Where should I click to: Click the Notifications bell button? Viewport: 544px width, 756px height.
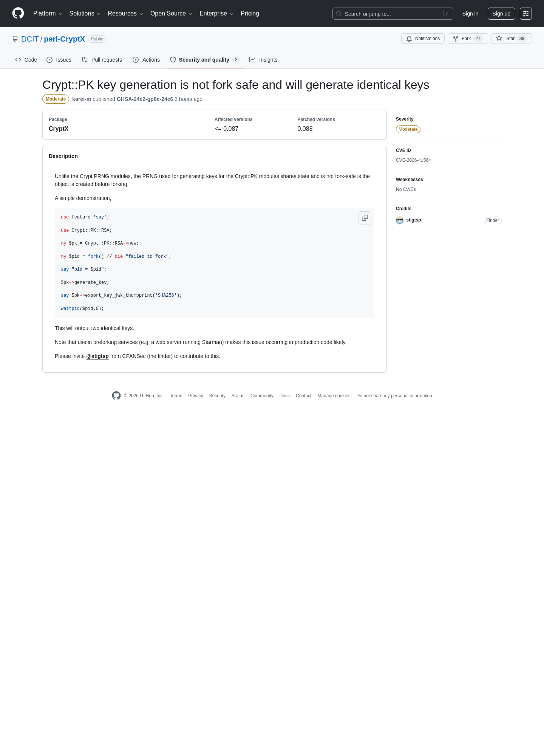tap(423, 39)
